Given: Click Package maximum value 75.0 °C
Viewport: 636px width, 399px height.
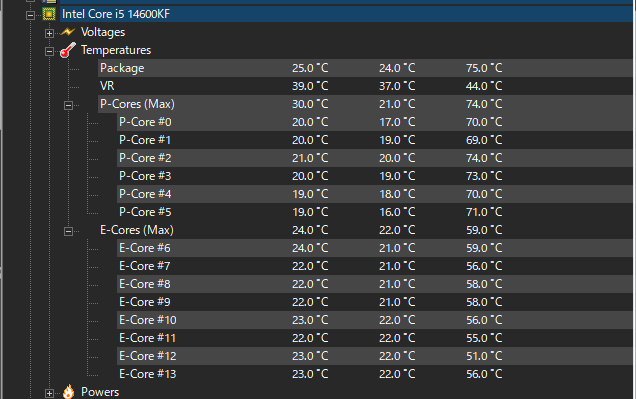Looking at the screenshot, I should (484, 68).
